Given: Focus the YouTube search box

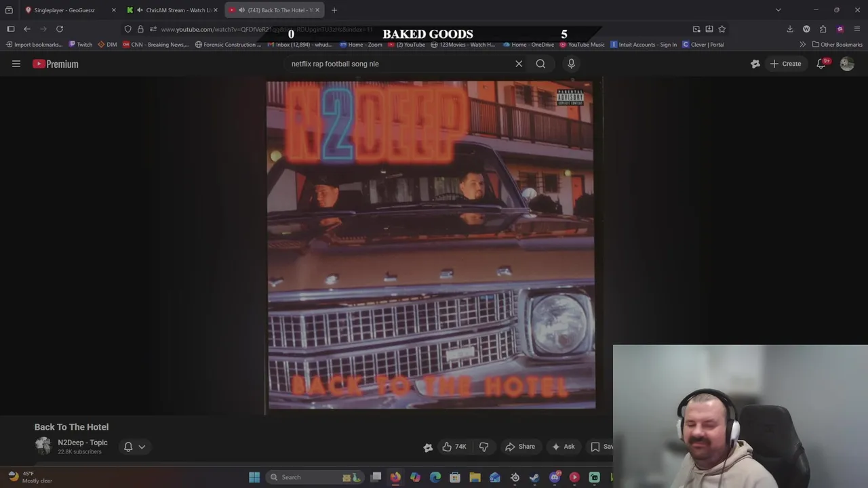Looking at the screenshot, I should pyautogui.click(x=399, y=64).
